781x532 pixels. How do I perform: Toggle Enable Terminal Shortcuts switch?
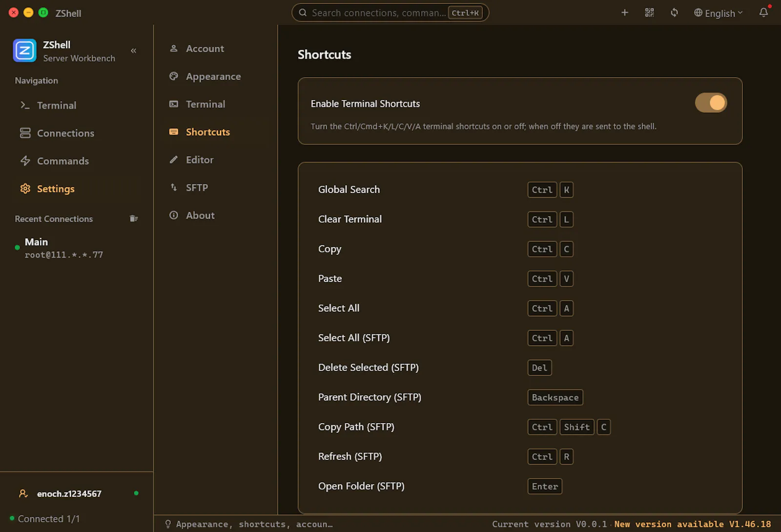point(711,103)
